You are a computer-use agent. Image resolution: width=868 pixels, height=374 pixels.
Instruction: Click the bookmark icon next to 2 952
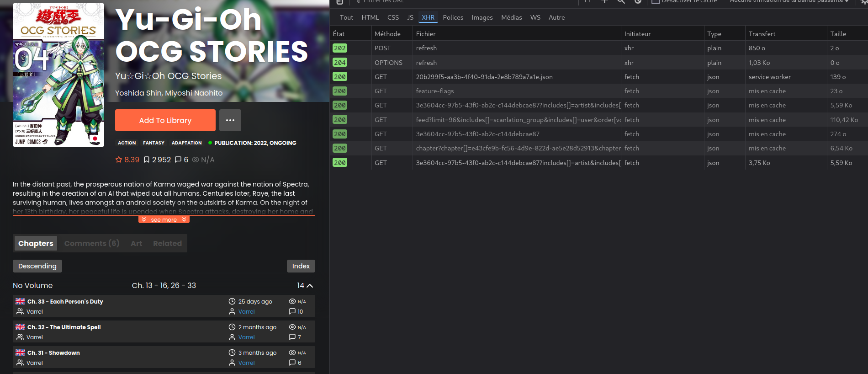(147, 160)
